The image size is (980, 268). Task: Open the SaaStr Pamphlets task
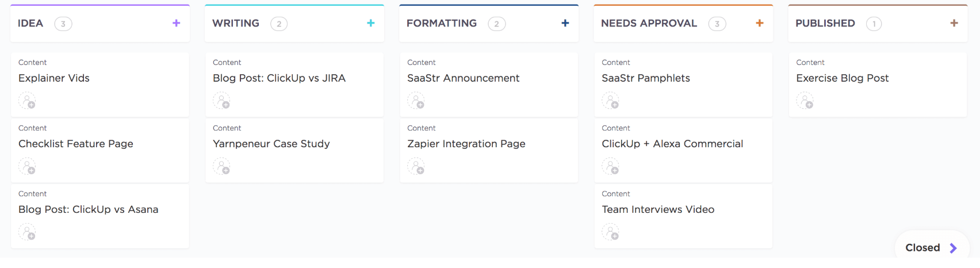(645, 78)
